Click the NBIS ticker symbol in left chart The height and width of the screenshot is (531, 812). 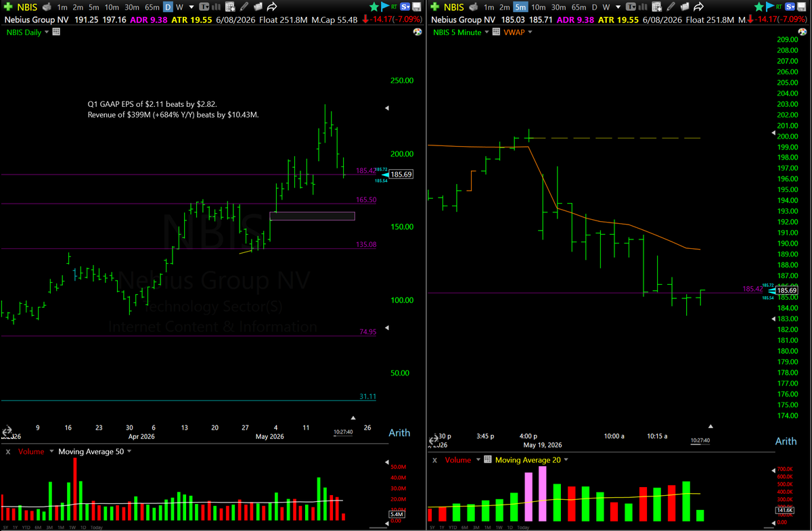(26, 6)
